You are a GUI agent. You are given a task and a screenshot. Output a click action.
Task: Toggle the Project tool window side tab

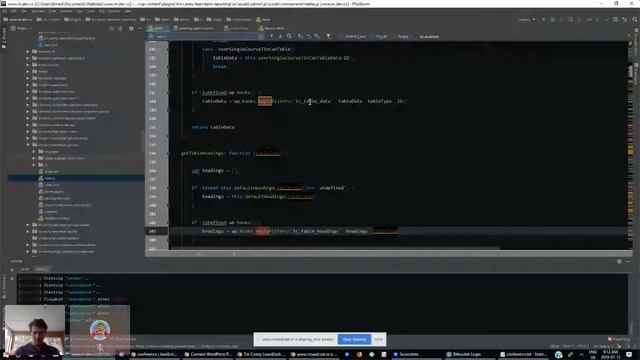click(x=4, y=38)
